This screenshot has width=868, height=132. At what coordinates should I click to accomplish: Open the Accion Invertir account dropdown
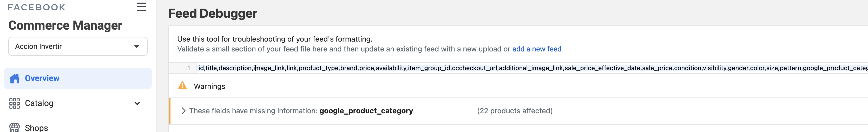(77, 47)
